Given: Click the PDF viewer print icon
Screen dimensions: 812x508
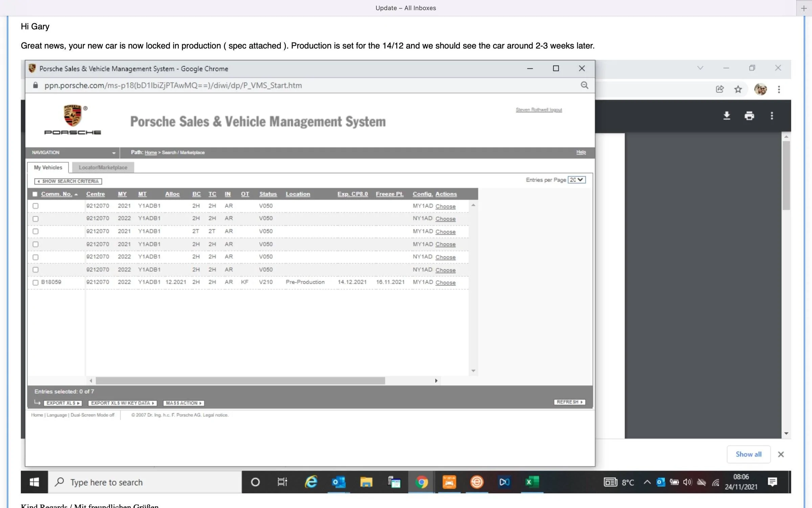Looking at the screenshot, I should 749,116.
